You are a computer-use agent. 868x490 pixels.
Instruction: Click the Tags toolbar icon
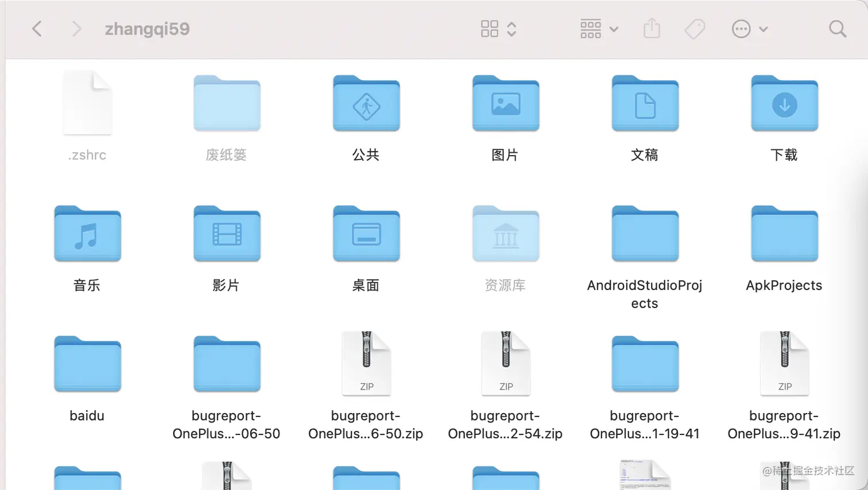click(695, 29)
